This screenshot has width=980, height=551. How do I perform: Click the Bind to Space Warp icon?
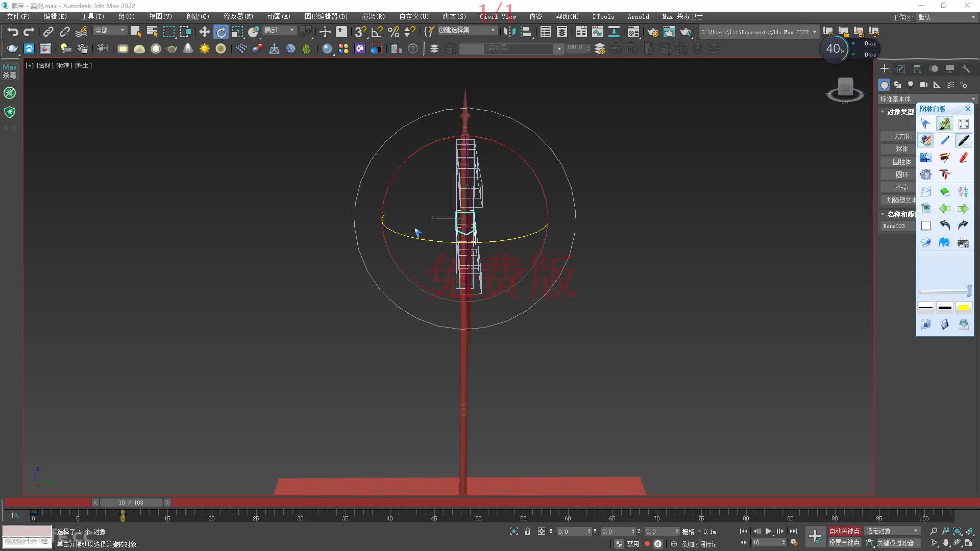[x=81, y=32]
